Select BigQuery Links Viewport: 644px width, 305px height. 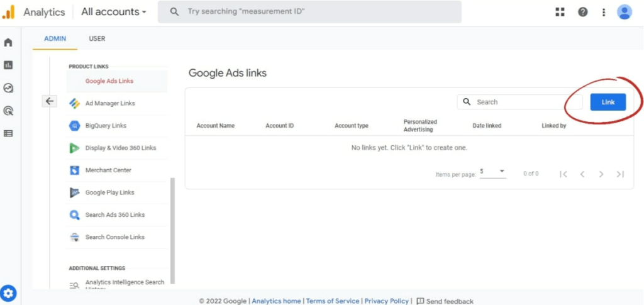click(116, 126)
